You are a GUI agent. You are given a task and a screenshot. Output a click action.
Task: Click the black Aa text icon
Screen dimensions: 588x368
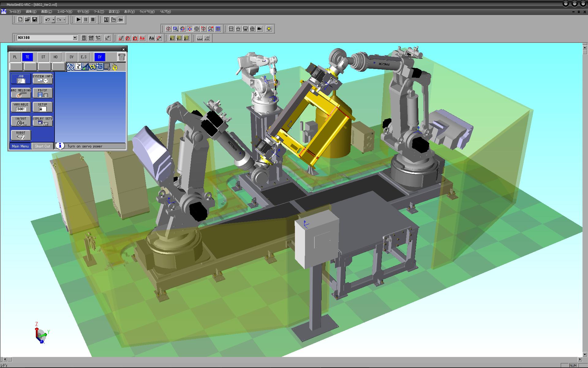[x=151, y=38]
